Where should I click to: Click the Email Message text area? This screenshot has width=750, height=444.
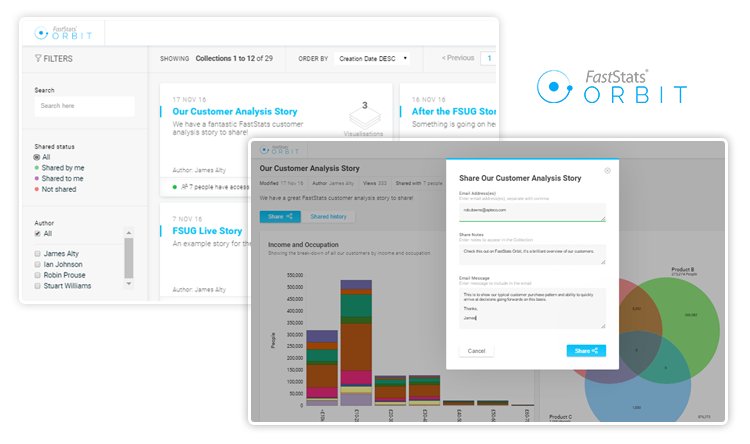tap(532, 308)
